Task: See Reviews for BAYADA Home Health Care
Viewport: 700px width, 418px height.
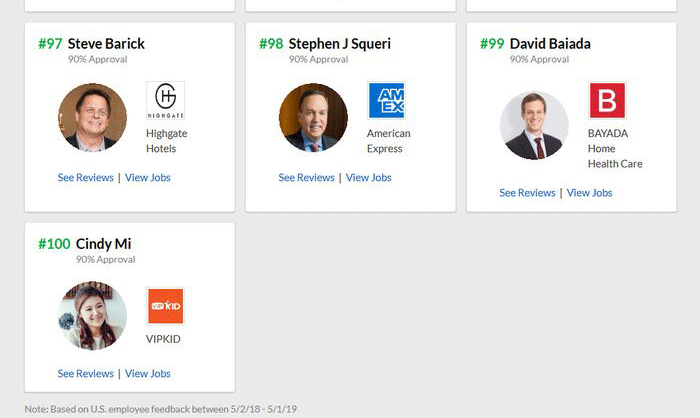Action: pos(528,193)
